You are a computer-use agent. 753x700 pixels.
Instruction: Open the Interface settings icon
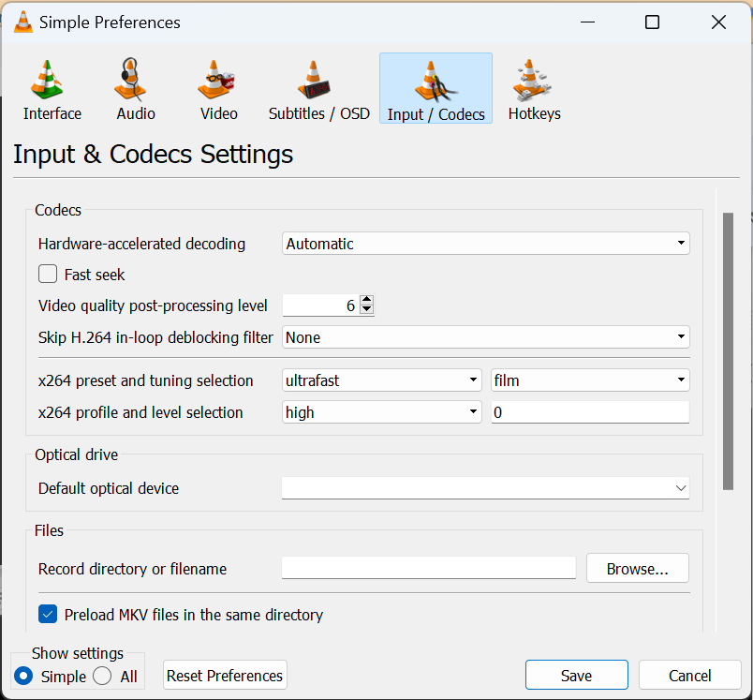click(52, 88)
